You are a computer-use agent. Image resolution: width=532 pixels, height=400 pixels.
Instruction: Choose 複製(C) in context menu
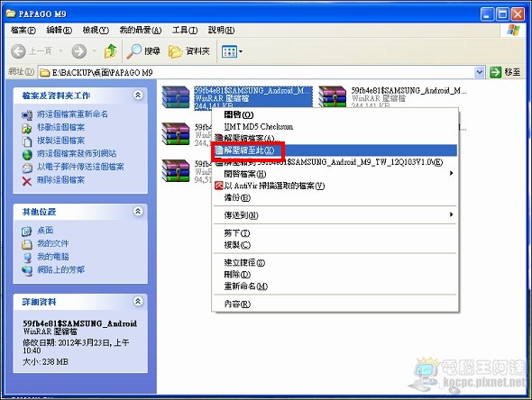point(335,245)
